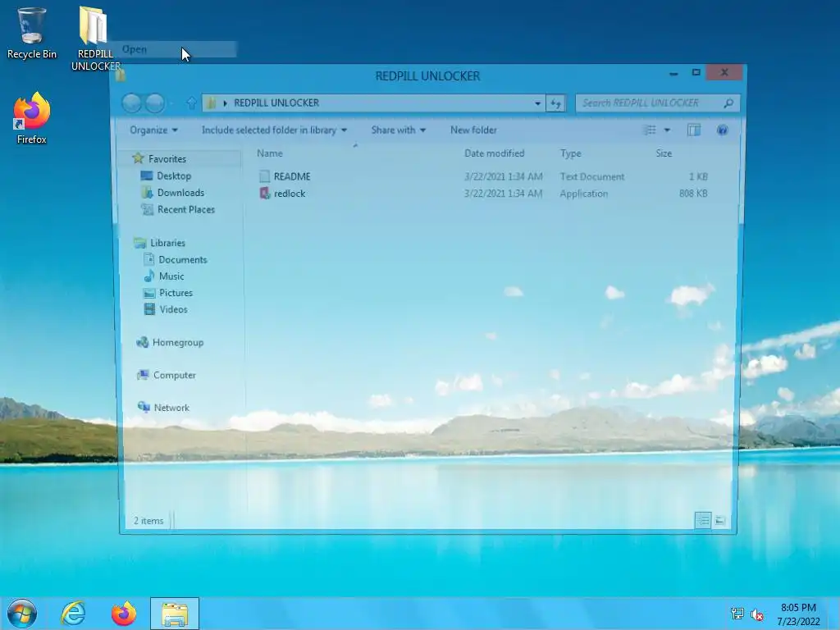Screen dimensions: 840x630
Task: Select the README text file
Action: pos(292,177)
